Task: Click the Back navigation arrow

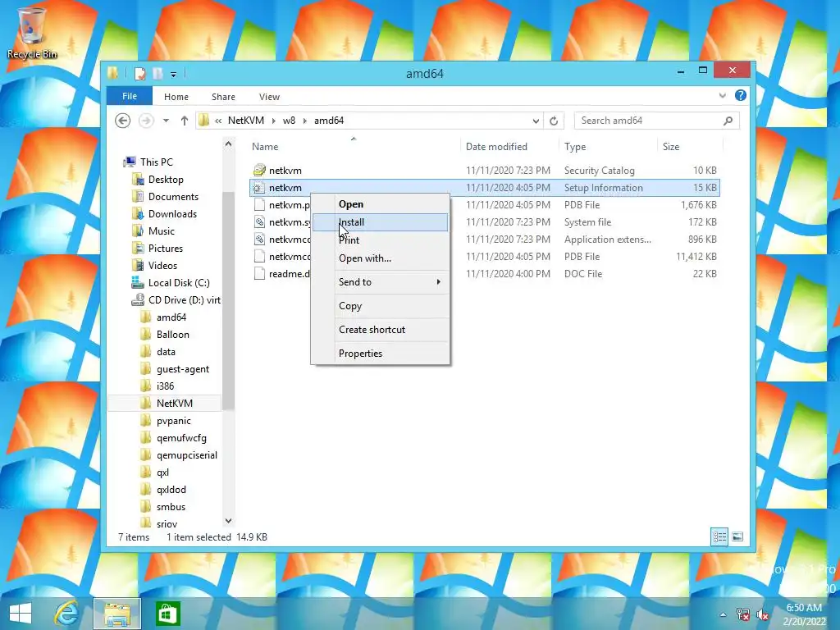Action: coord(123,121)
